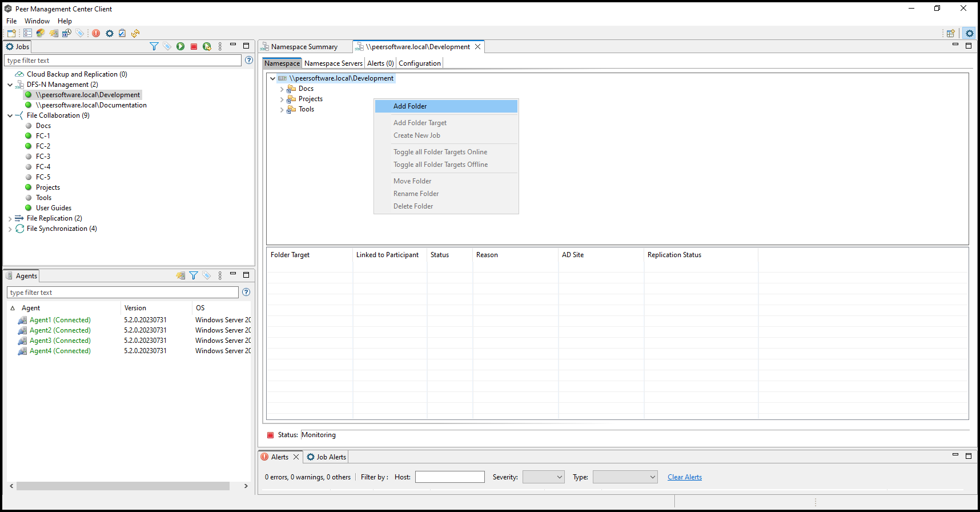
Task: Open the filter funnel in Jobs panel
Action: (154, 47)
